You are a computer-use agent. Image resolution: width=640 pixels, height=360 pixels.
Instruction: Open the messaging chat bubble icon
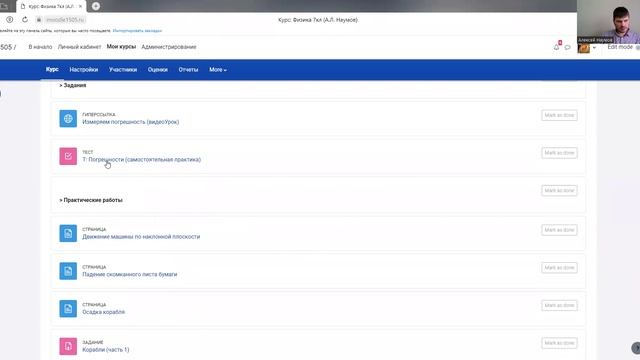567,48
